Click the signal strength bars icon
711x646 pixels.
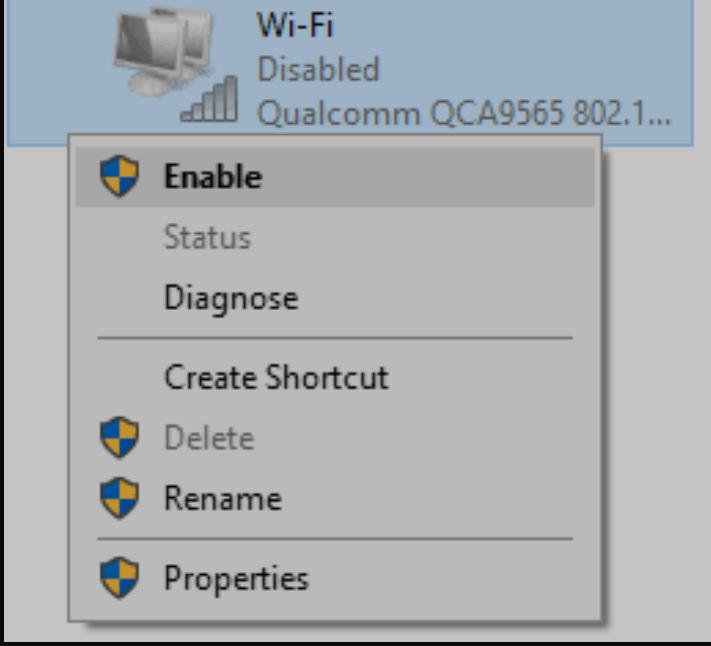point(209,99)
